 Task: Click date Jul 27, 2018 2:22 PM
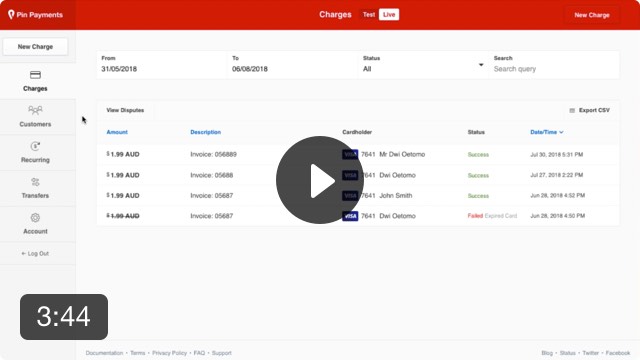point(556,175)
